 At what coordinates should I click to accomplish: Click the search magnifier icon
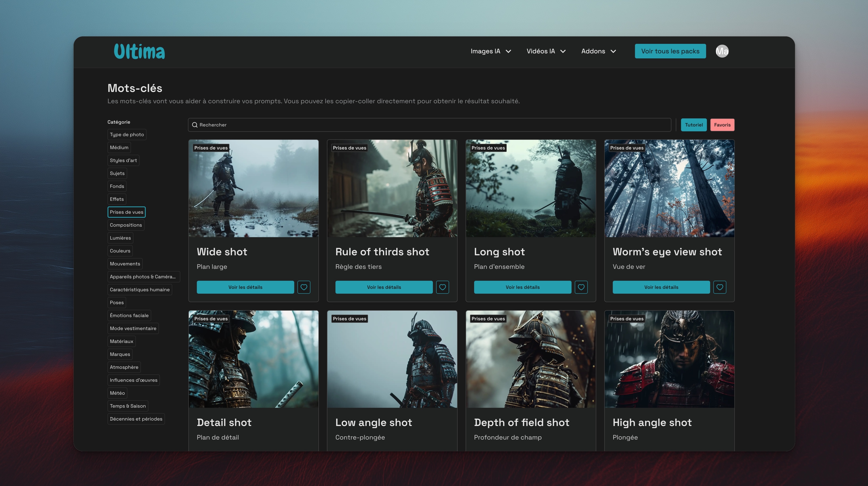tap(195, 125)
